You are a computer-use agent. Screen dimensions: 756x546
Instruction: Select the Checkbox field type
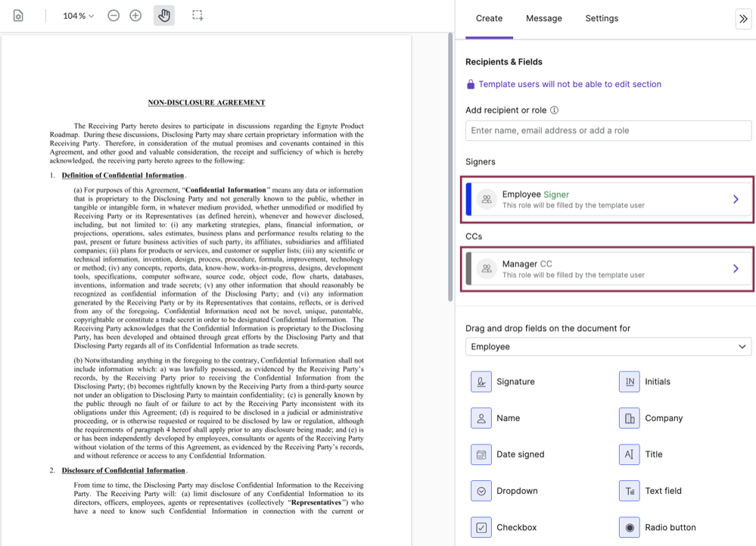[481, 527]
